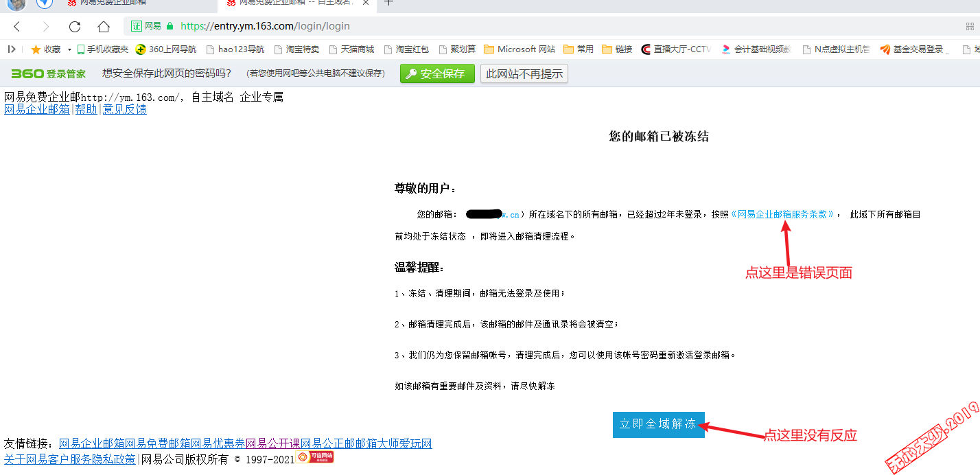The image size is (980, 475).
Task: Open the Microsoft 网站 bookmark folder
Action: (520, 49)
